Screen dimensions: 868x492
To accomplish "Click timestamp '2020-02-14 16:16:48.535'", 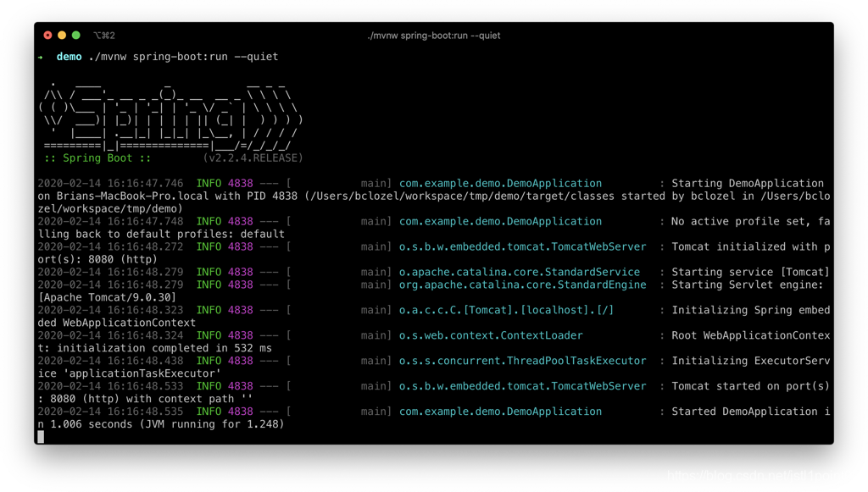I will click(x=110, y=412).
